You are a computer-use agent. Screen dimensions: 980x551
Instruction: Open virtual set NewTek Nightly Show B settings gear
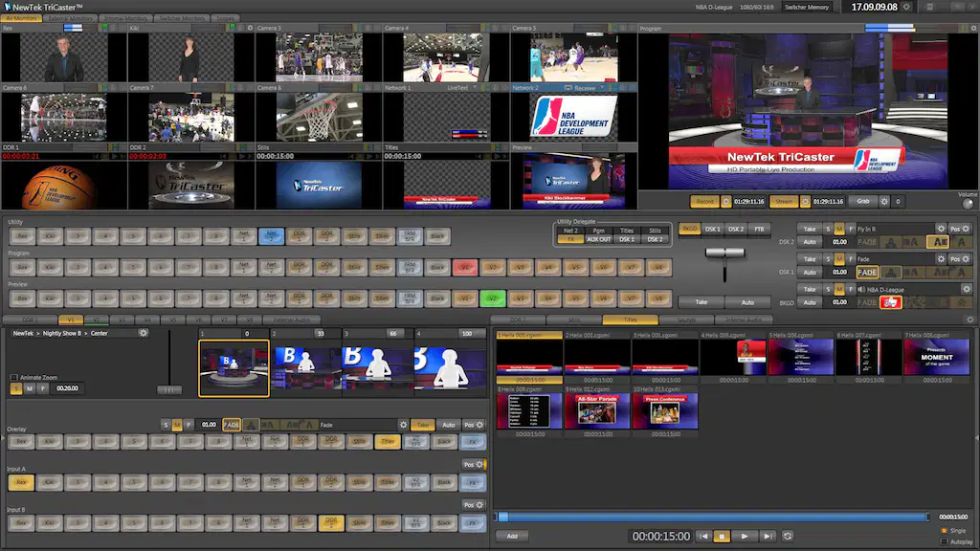click(144, 333)
